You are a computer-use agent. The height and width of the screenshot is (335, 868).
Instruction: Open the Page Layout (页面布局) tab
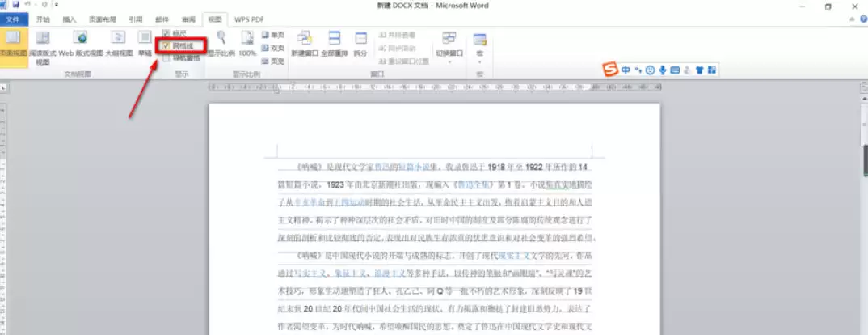[102, 19]
